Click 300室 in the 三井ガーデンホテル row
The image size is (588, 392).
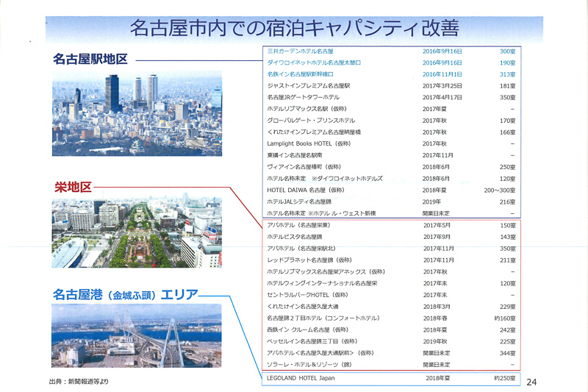(507, 51)
